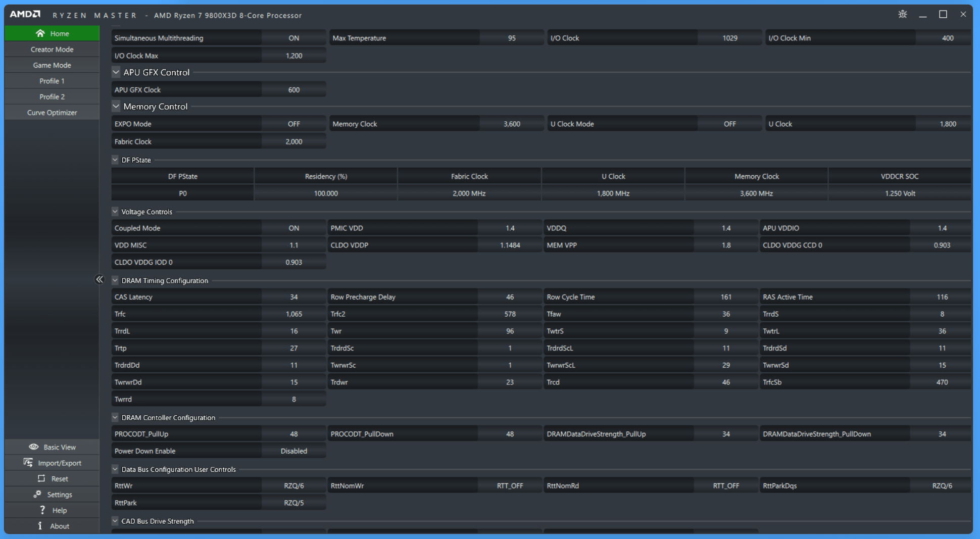Collapse DRAM Contoller Configuration section
This screenshot has width=980, height=539.
point(115,417)
